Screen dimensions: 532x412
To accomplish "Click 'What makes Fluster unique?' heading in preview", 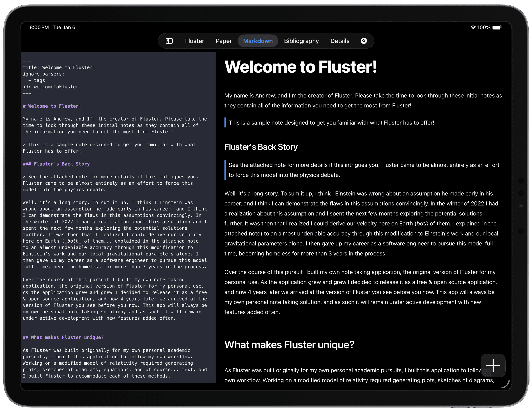I will tap(290, 345).
